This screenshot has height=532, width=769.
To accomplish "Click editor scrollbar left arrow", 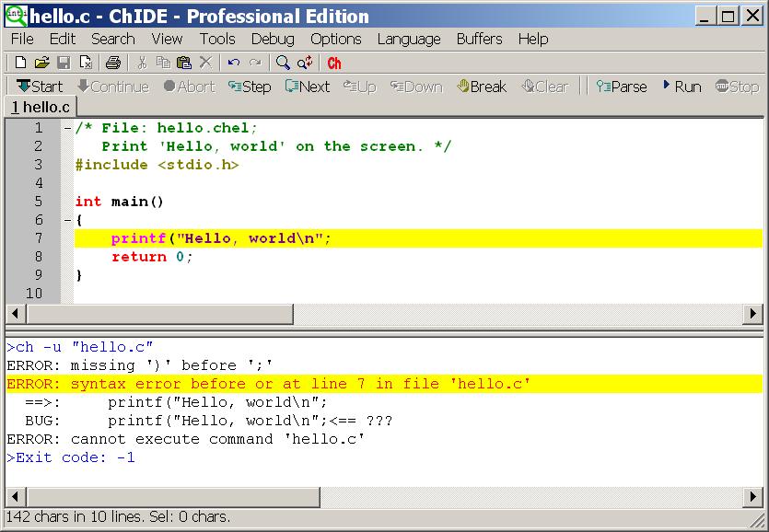I will click(16, 314).
